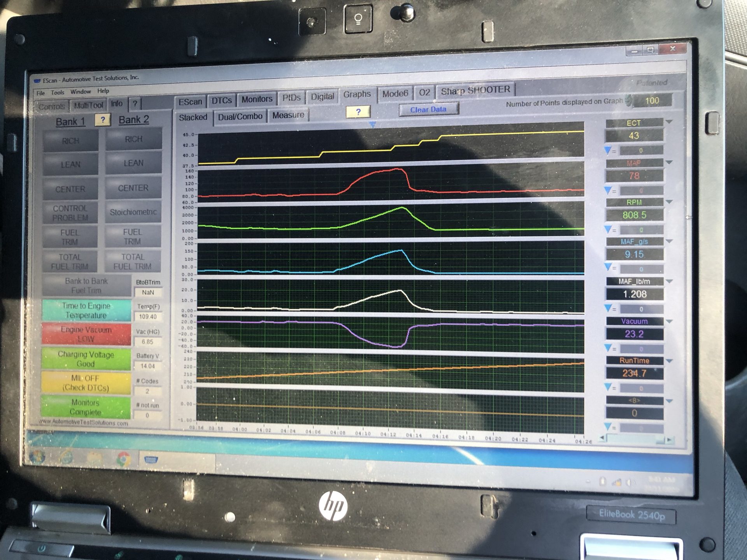Click the blue marker triangle below Vacuum value
Viewport: 747px width, 560px height.
(608, 347)
